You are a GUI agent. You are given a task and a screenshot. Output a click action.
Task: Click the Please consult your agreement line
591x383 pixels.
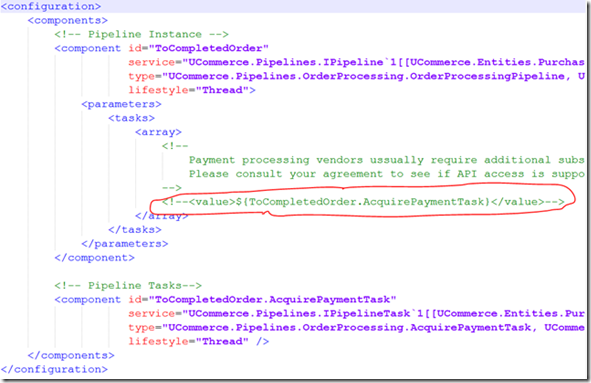pos(387,174)
